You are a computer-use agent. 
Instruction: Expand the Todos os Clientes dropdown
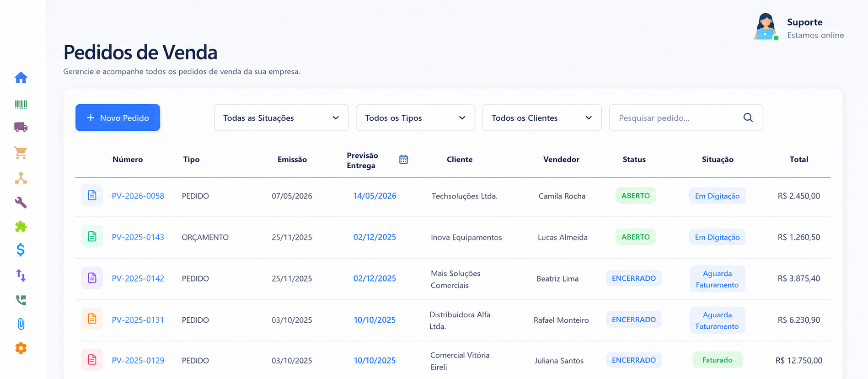[x=542, y=117]
